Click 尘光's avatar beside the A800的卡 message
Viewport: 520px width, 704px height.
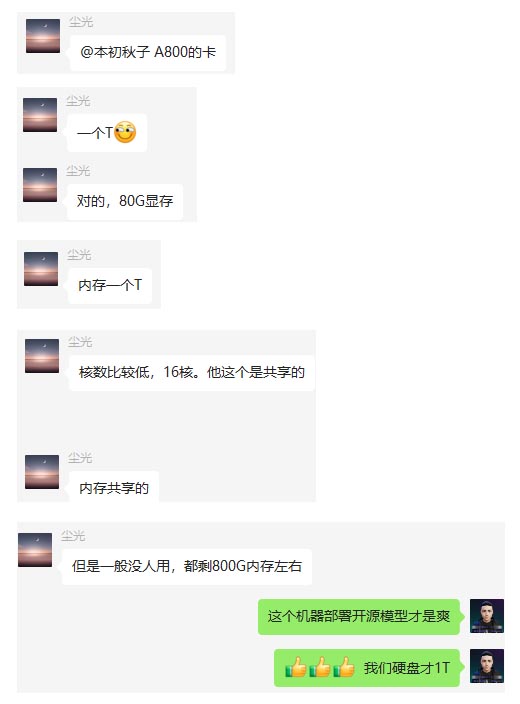[43, 36]
